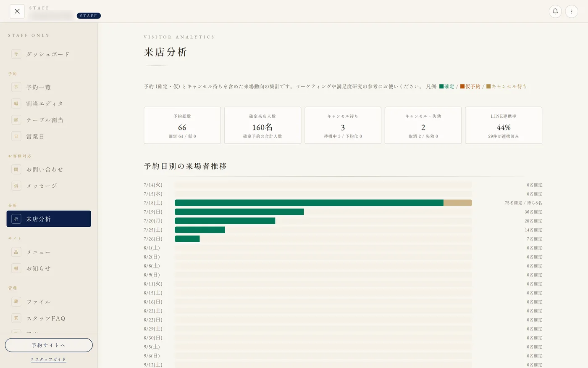
Task: Open help via the question mark icon
Action: click(572, 11)
